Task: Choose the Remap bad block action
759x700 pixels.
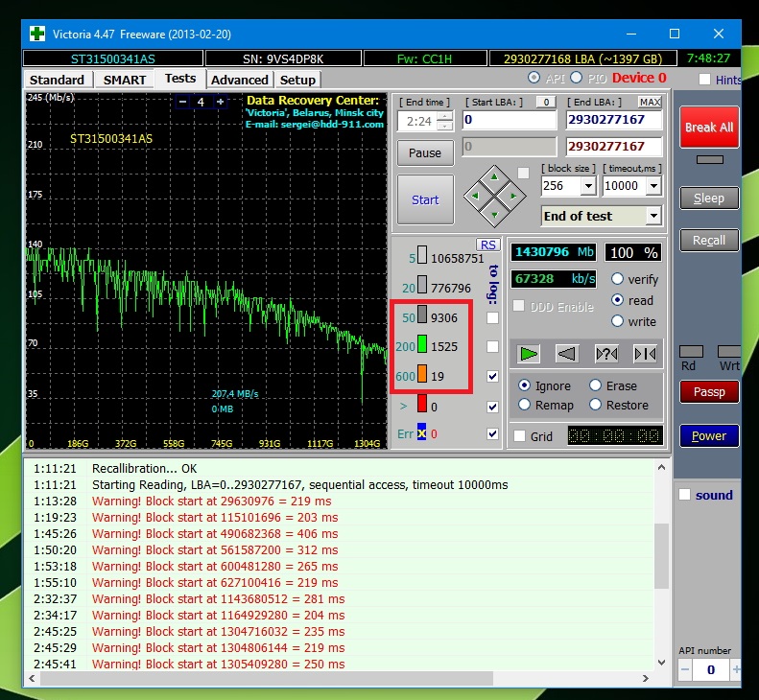Action: tap(525, 405)
